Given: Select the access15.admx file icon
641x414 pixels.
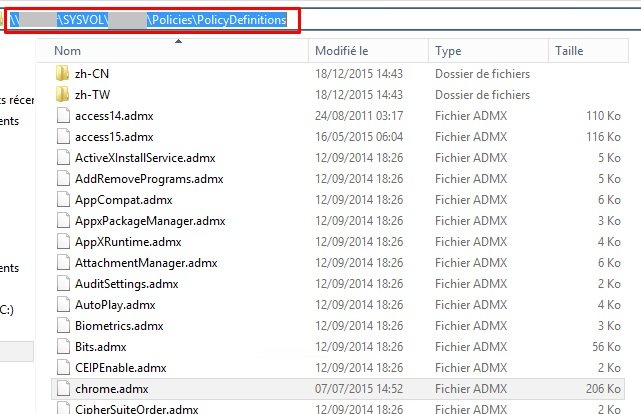Looking at the screenshot, I should pyautogui.click(x=62, y=137).
